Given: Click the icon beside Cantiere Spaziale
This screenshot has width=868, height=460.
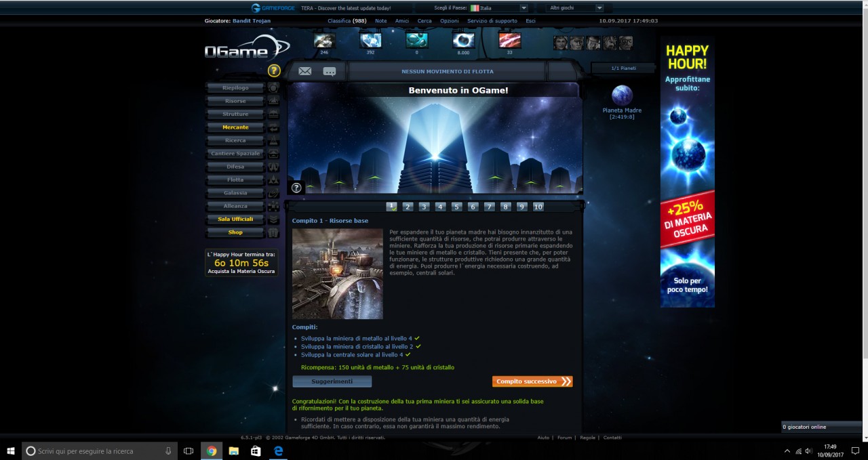Looking at the screenshot, I should tap(273, 154).
